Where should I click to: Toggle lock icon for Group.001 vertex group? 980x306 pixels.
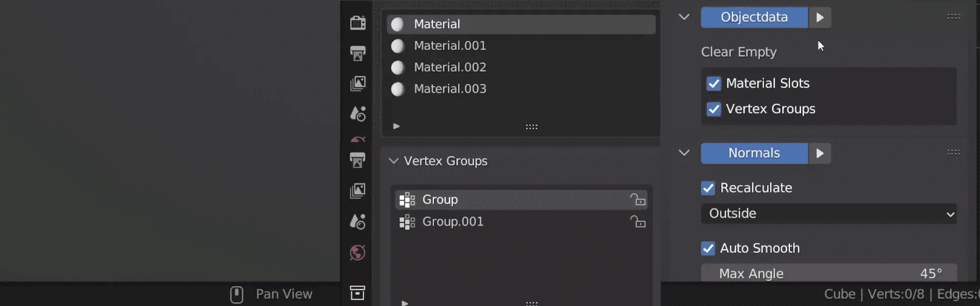[x=638, y=222]
